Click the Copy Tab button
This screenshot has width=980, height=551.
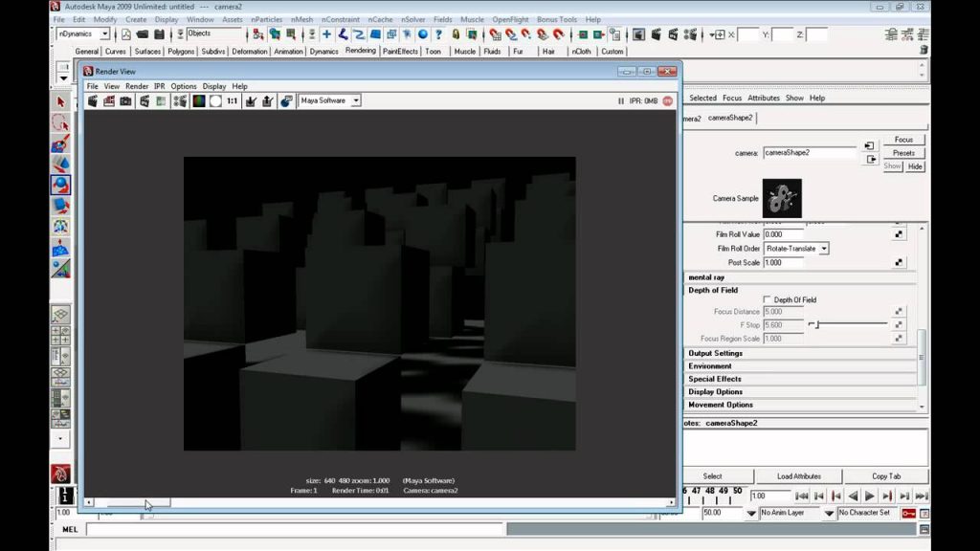coord(885,476)
